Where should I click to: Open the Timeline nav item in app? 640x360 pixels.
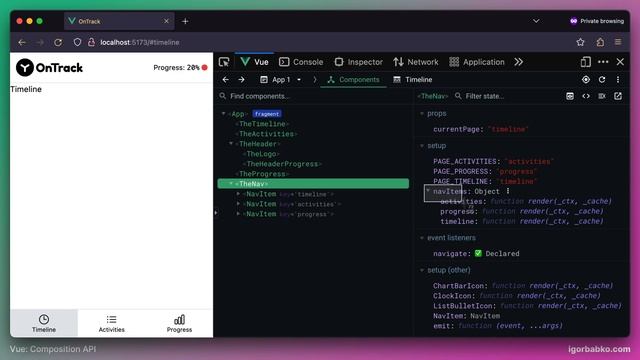point(44,323)
